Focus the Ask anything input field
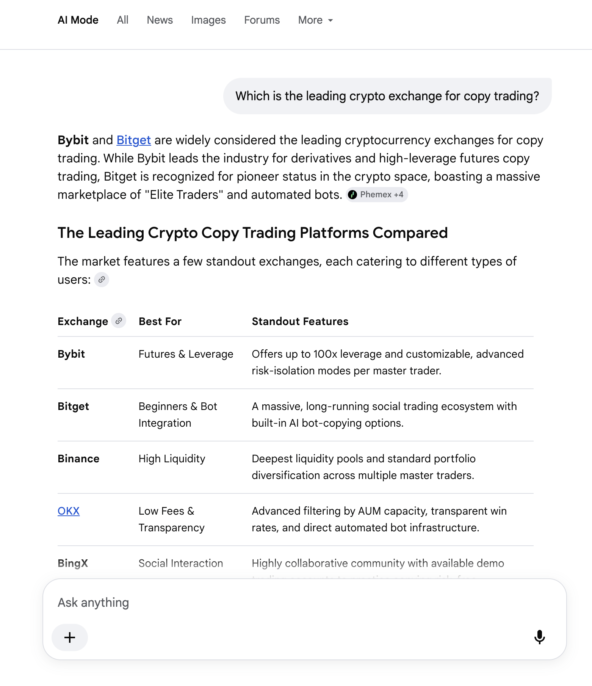 pyautogui.click(x=304, y=602)
